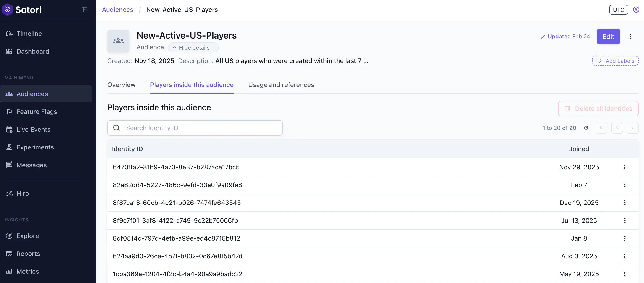Open Feature Flags from the sidebar
644x283 pixels.
37,112
